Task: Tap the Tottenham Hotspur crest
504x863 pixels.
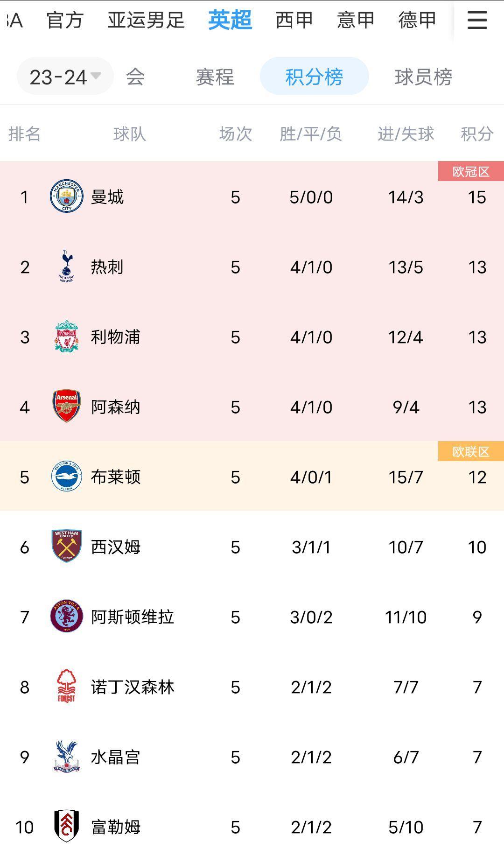Action: (x=66, y=267)
